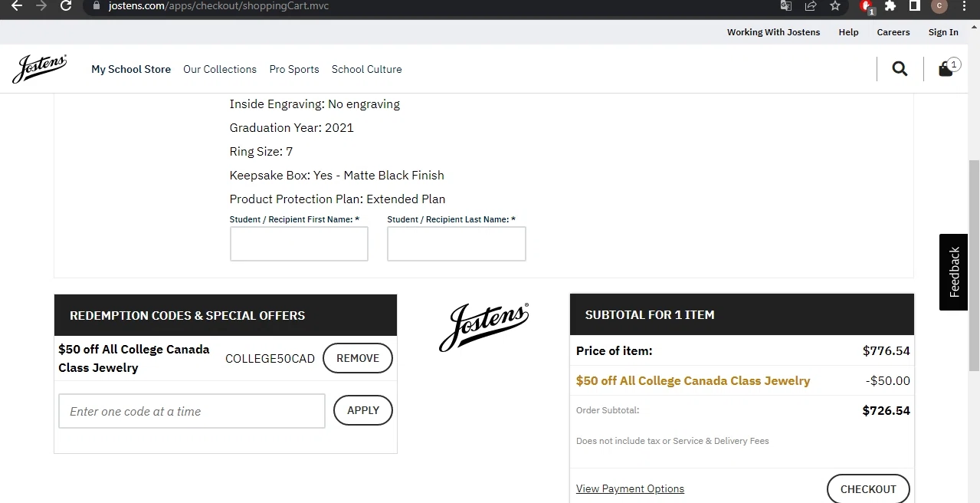Toggle the browser side panel icon
Screen dimensions: 980x503
point(914,5)
